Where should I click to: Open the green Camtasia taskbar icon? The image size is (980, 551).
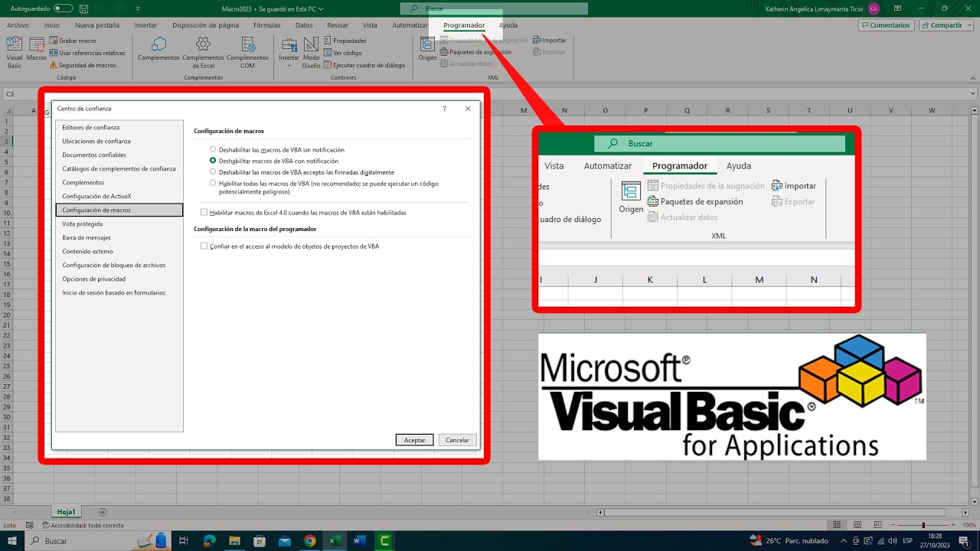tap(385, 541)
